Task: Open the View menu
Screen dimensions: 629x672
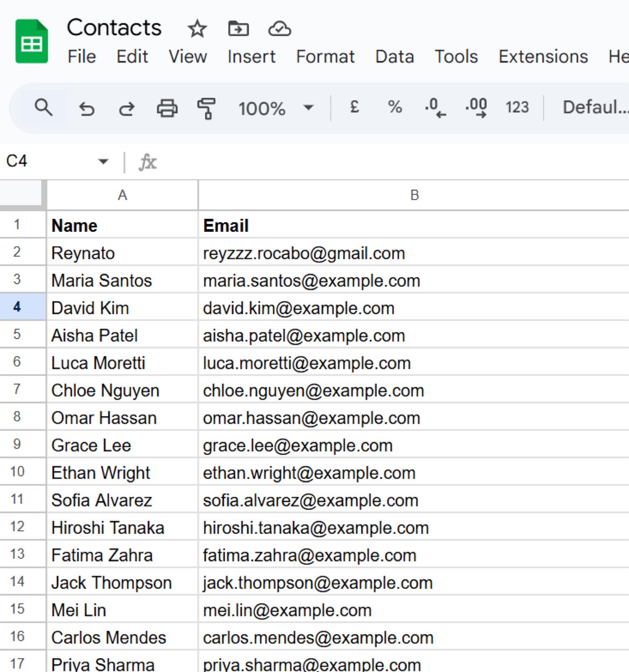Action: [188, 57]
